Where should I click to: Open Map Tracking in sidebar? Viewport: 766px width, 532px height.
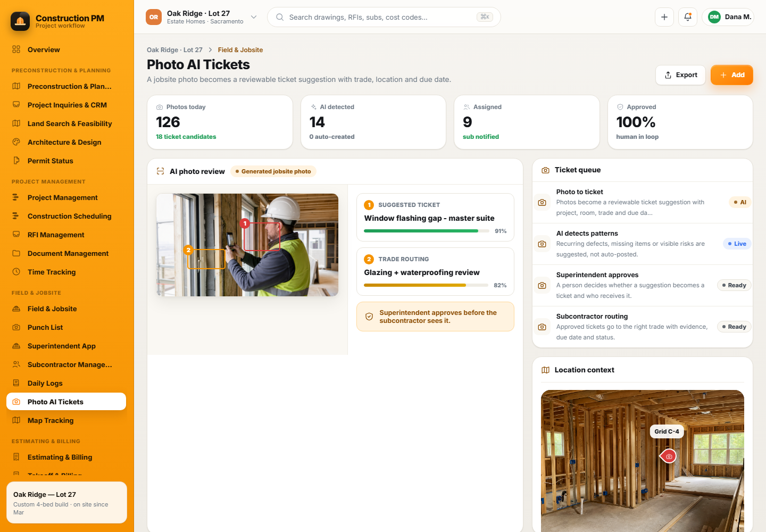[x=66, y=420]
